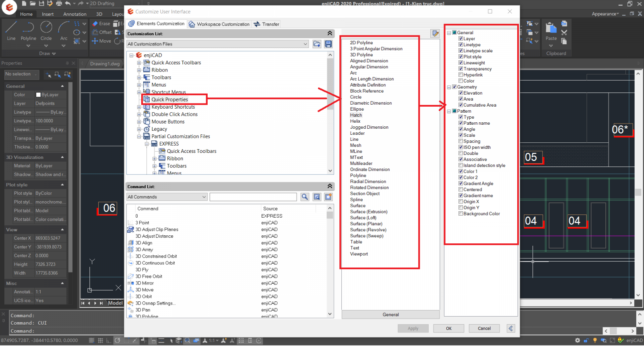Viewport: 644px width, 346px height.
Task: Uncheck the Elevation checkbox
Action: [460, 93]
